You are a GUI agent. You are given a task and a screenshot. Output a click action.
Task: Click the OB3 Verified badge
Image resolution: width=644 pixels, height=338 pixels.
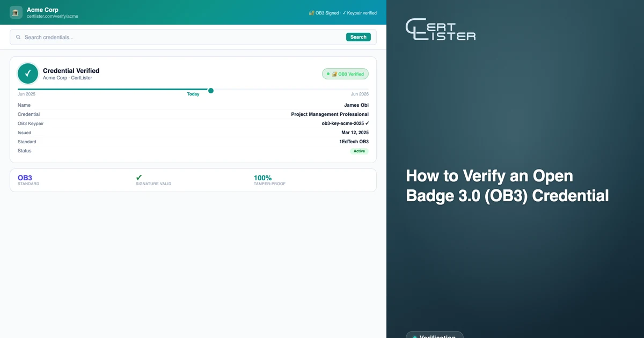[345, 74]
